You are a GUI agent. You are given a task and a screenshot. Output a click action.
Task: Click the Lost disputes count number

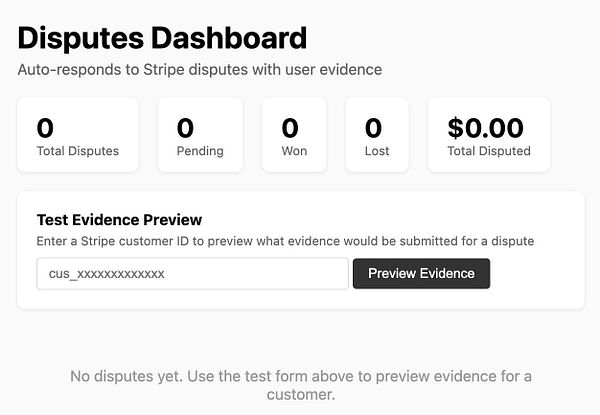(x=373, y=128)
